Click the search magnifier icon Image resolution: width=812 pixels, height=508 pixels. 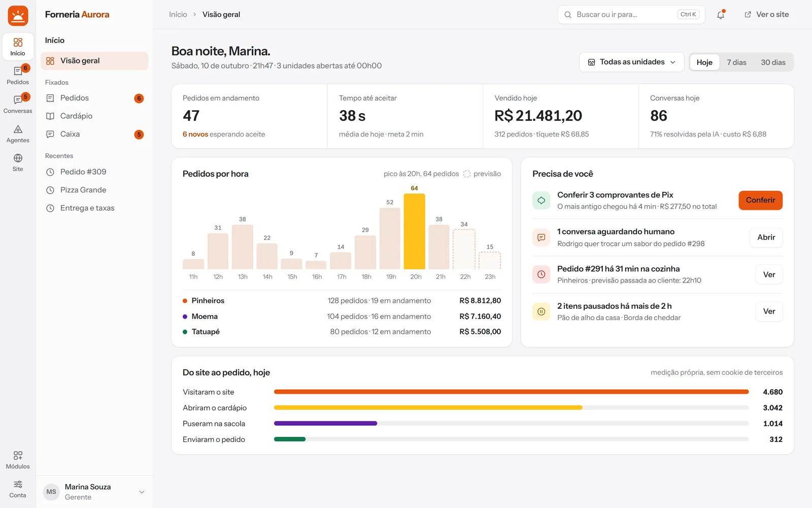coord(568,15)
